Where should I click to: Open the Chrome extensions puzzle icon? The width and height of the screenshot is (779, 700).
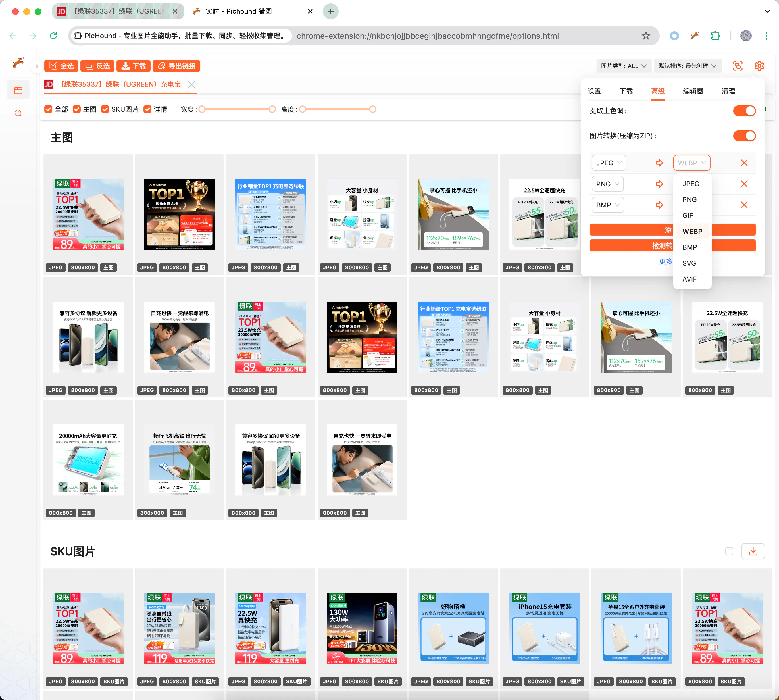click(x=715, y=36)
